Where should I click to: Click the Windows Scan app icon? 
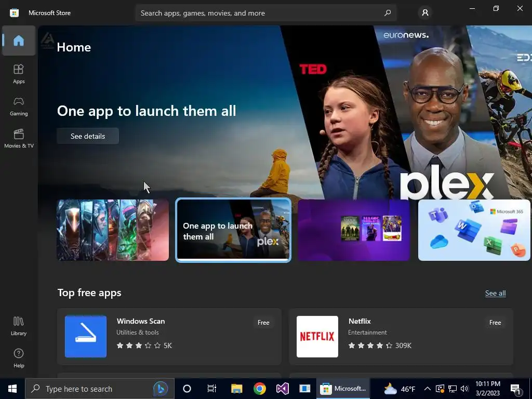pyautogui.click(x=86, y=337)
